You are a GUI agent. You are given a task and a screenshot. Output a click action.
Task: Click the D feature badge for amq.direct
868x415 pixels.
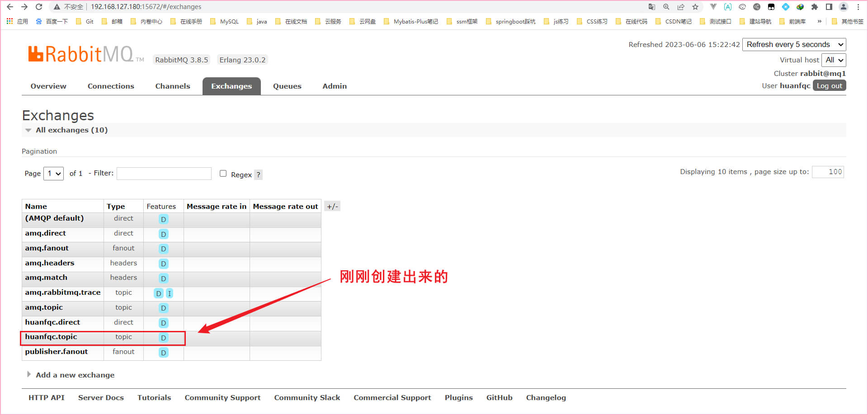pyautogui.click(x=164, y=234)
